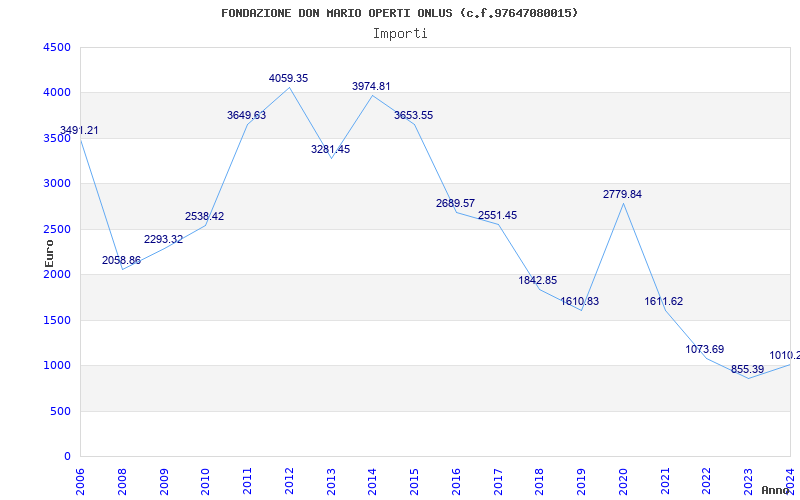This screenshot has height=500, width=800.
Task: Select data label 2551.45
Action: point(497,215)
